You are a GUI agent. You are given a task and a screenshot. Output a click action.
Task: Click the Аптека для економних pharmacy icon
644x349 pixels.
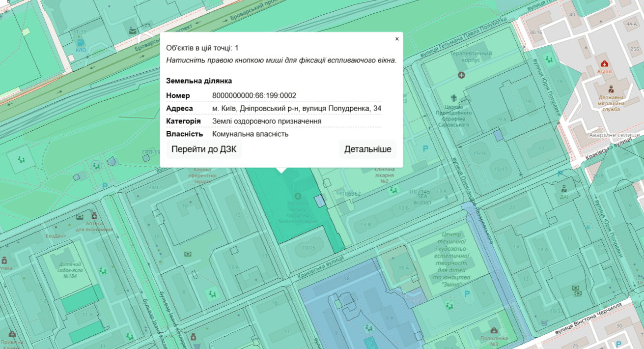(x=94, y=216)
